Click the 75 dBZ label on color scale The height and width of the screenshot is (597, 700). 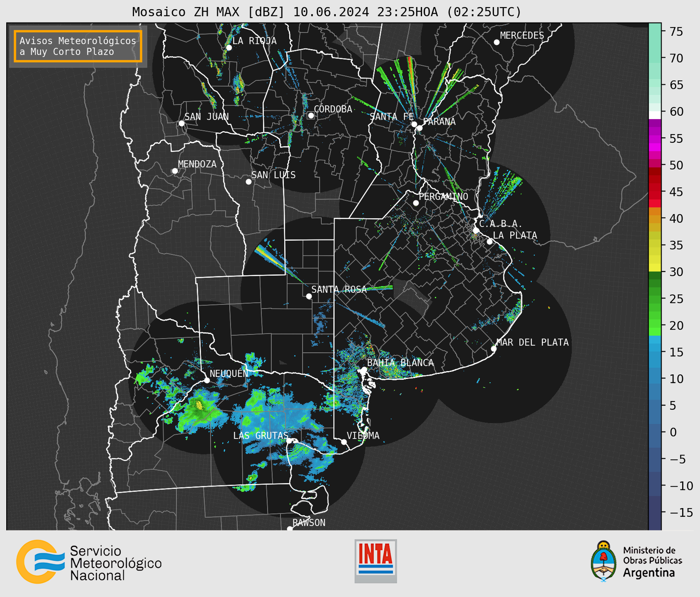[676, 32]
